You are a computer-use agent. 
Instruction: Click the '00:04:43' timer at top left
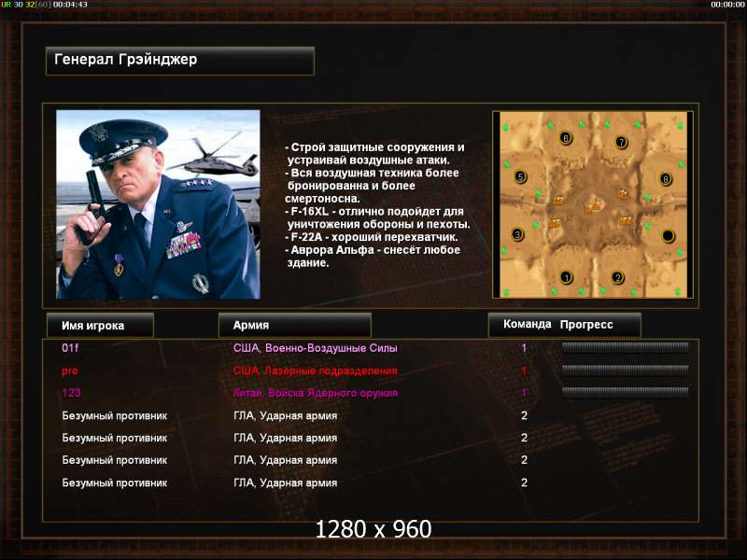click(70, 5)
